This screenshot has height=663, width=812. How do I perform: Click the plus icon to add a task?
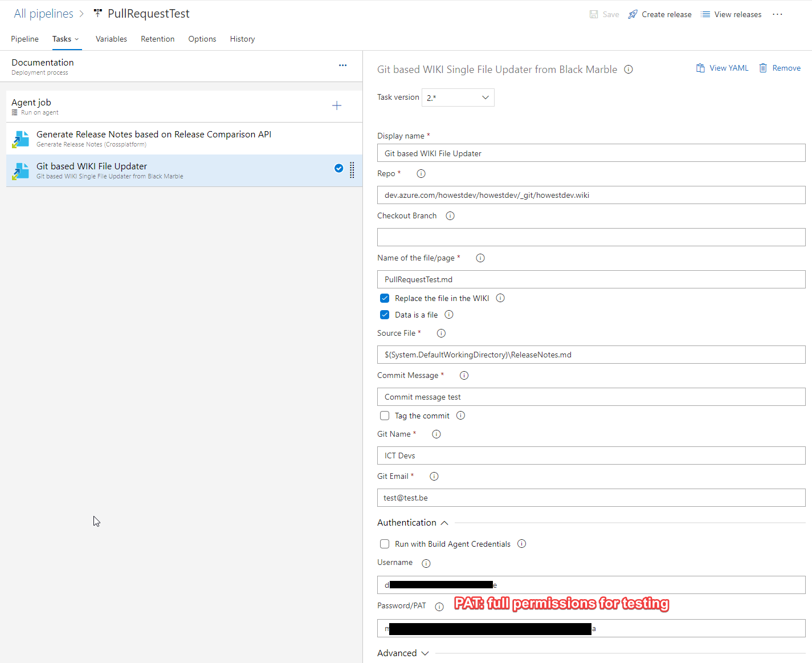pos(337,105)
